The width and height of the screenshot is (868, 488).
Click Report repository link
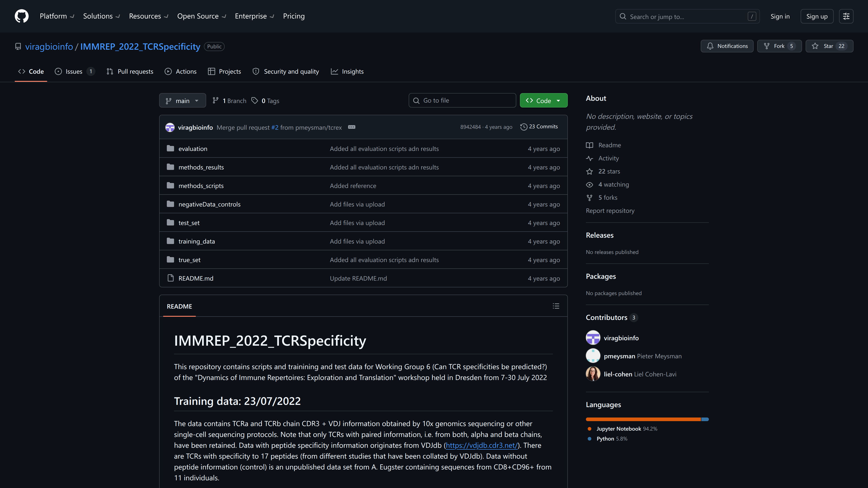(x=610, y=211)
